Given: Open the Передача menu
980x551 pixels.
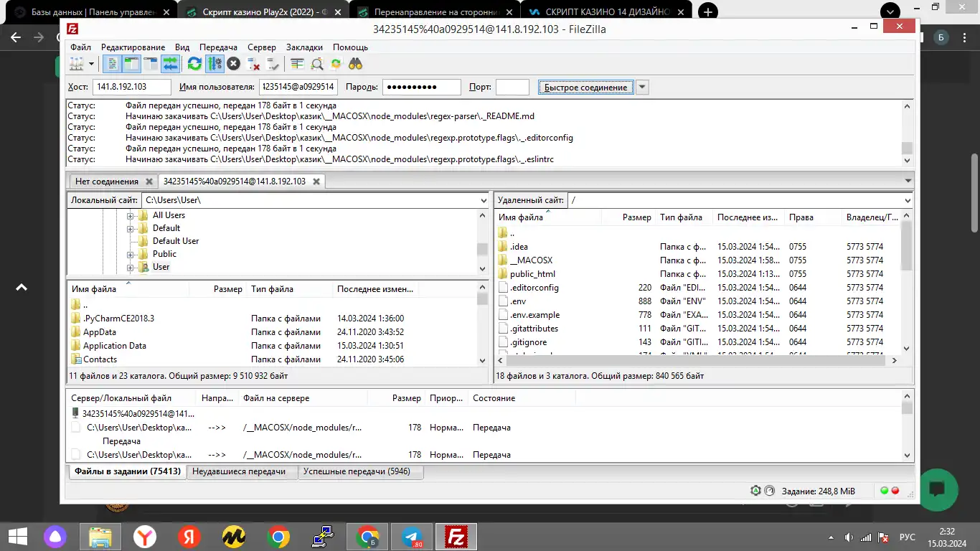Looking at the screenshot, I should [218, 47].
